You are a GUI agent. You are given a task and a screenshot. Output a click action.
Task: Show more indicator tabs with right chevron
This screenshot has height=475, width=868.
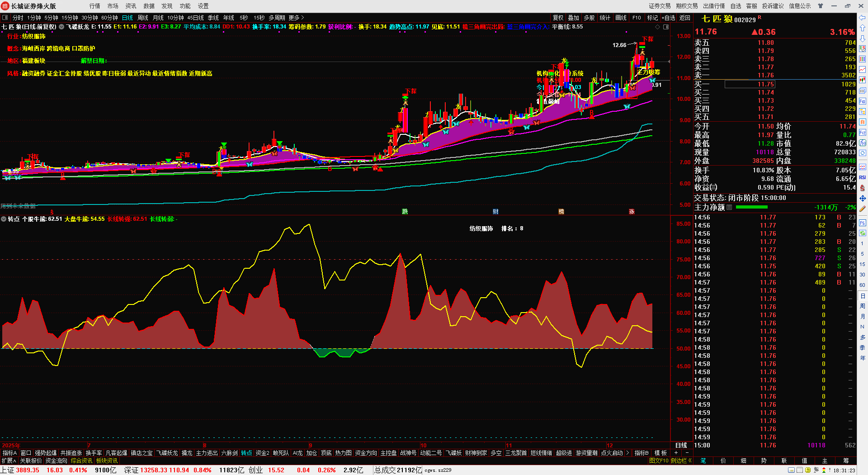tap(627, 453)
